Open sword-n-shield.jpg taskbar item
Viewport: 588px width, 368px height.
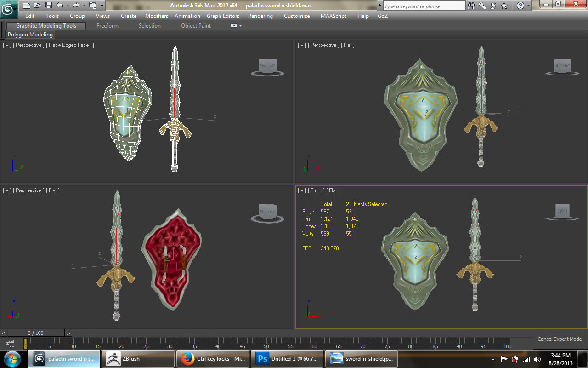(361, 359)
